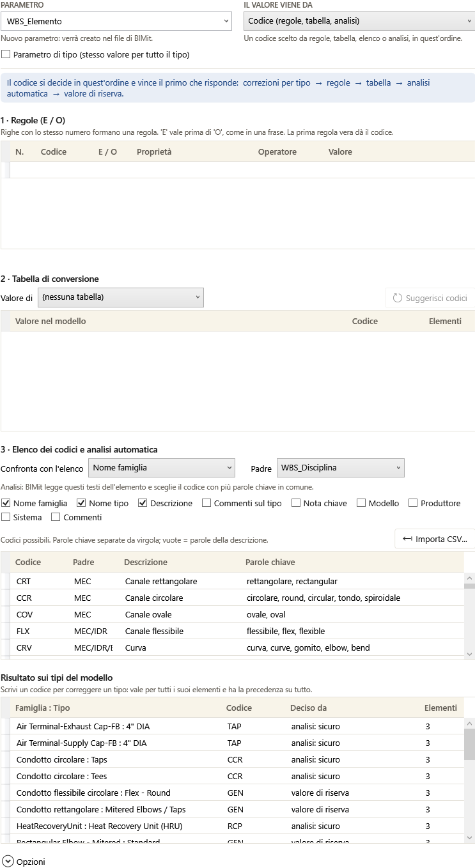This screenshot has width=475, height=868.
Task: Enable the 'Commenti' checkbox
Action: (x=56, y=517)
